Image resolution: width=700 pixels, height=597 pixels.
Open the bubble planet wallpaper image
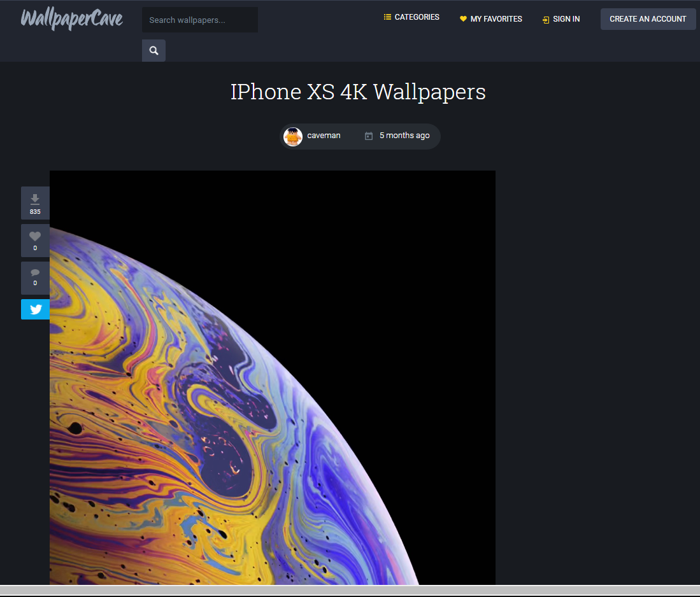[273, 377]
